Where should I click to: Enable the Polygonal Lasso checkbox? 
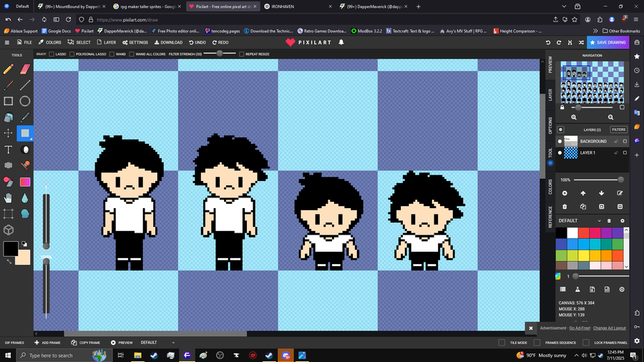[72, 54]
